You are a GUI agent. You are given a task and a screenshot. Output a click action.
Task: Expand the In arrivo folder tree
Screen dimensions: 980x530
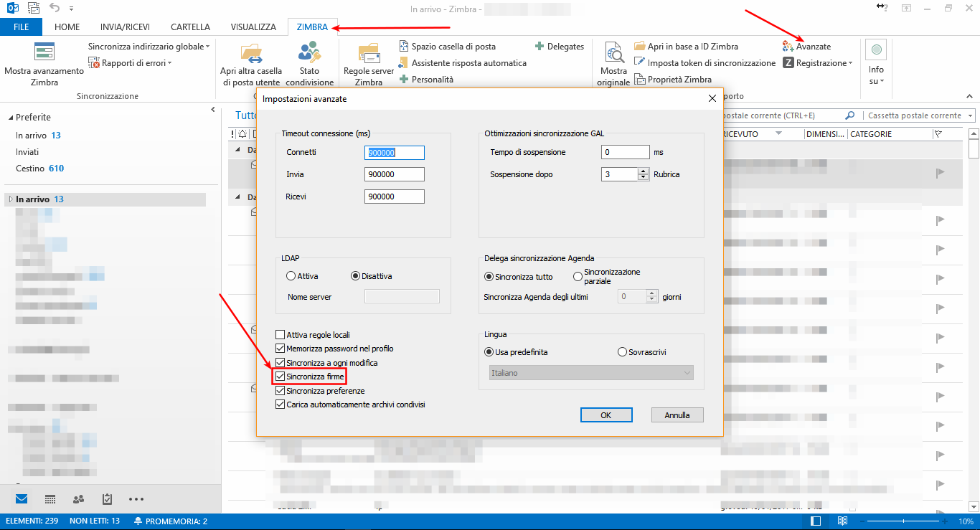tap(11, 199)
